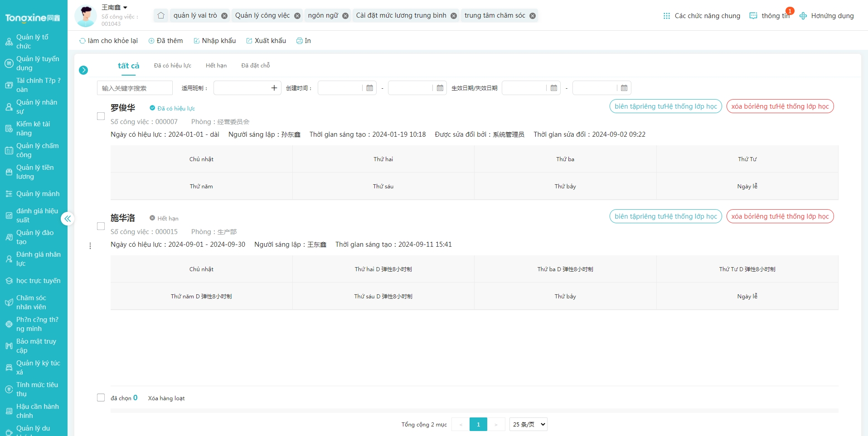This screenshot has width=868, height=436.
Task: Open the 25 条/页 page size dropdown
Action: pos(528,424)
